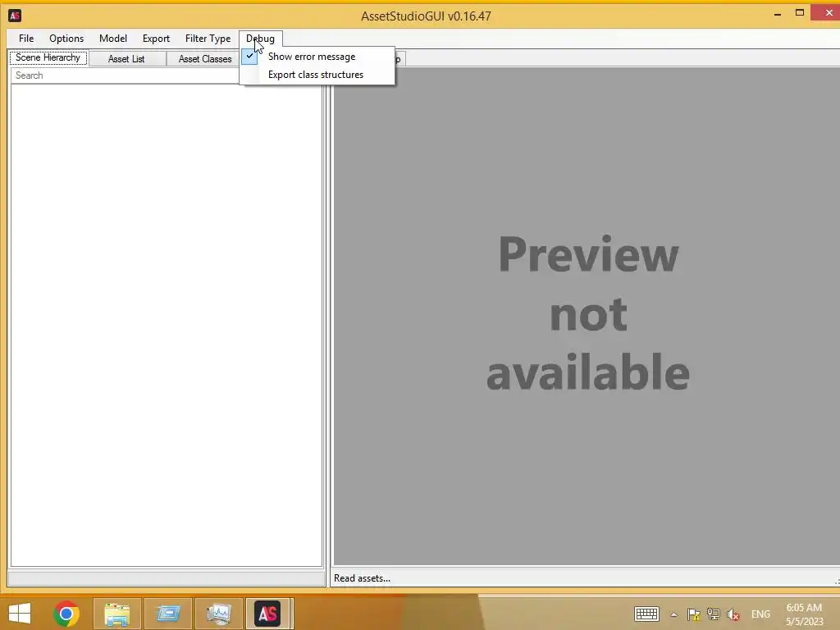The image size is (840, 630).
Task: Change ENG input language
Action: point(760,614)
